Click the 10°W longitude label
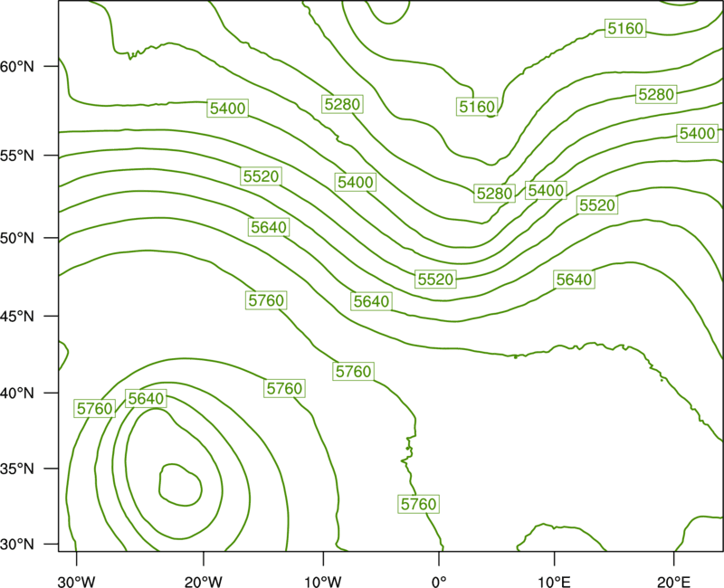The width and height of the screenshot is (724, 588). 323,582
